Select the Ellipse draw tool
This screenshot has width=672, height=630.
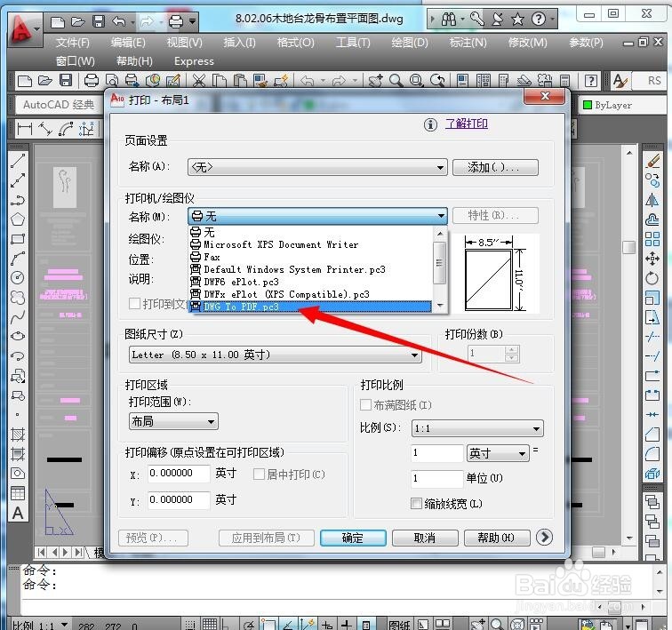tap(18, 336)
